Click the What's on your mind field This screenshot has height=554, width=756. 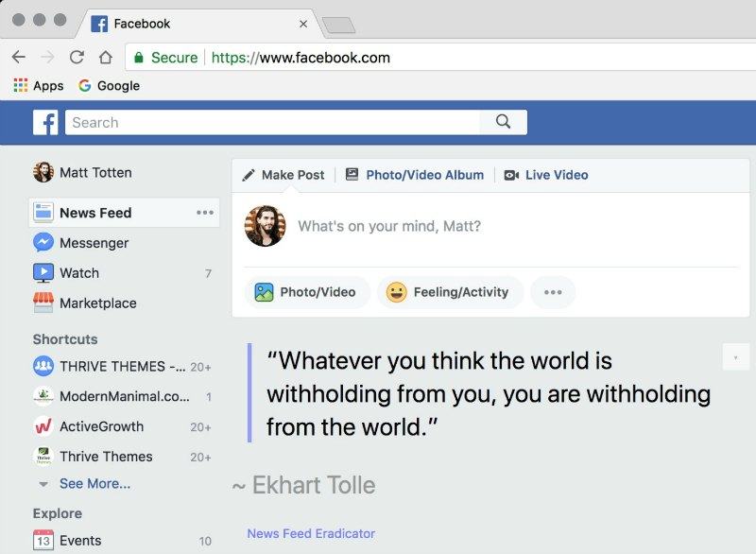(389, 226)
